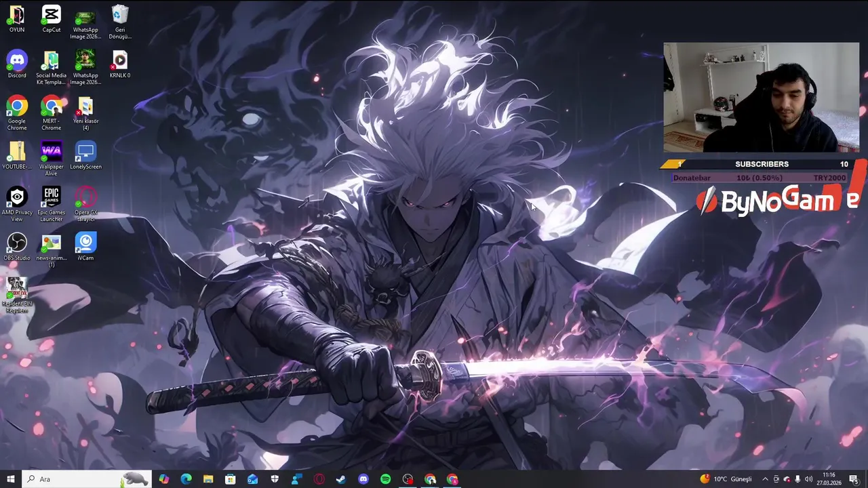The image size is (868, 488).
Task: Open Discord from the taskbar
Action: pyautogui.click(x=363, y=479)
